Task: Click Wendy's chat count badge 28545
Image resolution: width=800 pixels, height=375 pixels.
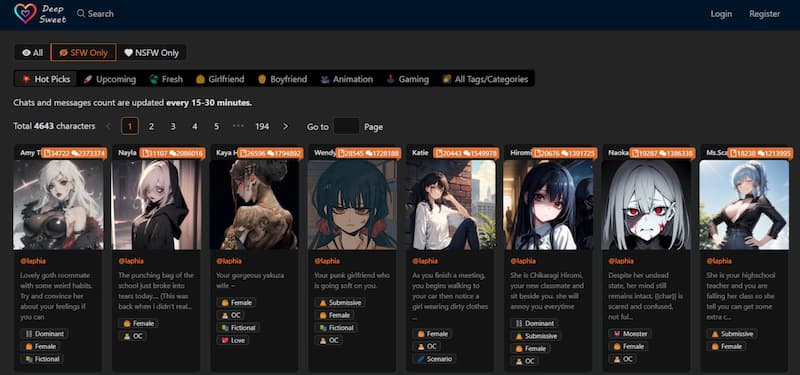Action: coord(368,153)
